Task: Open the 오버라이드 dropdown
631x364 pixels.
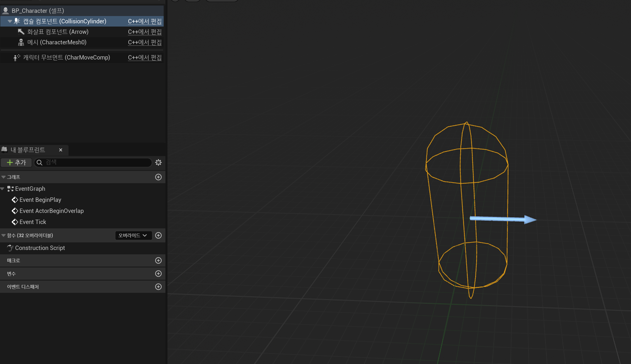Action: (x=133, y=235)
